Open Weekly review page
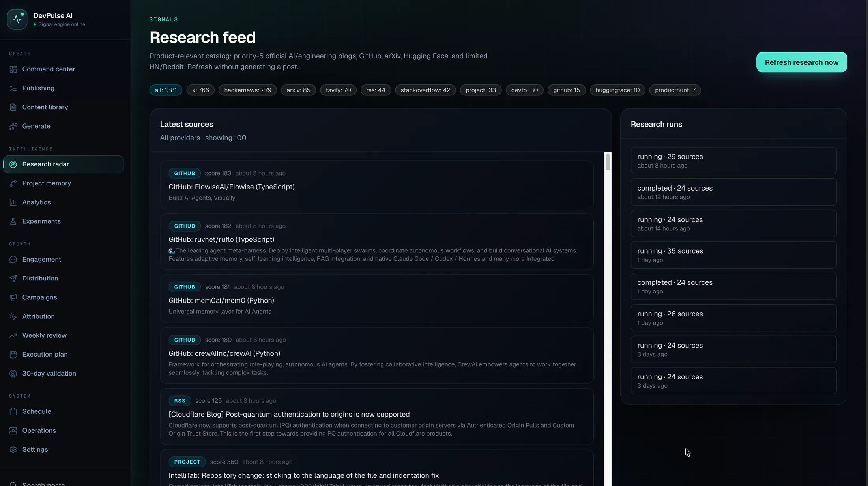Viewport: 868px width, 486px height. pos(64,335)
